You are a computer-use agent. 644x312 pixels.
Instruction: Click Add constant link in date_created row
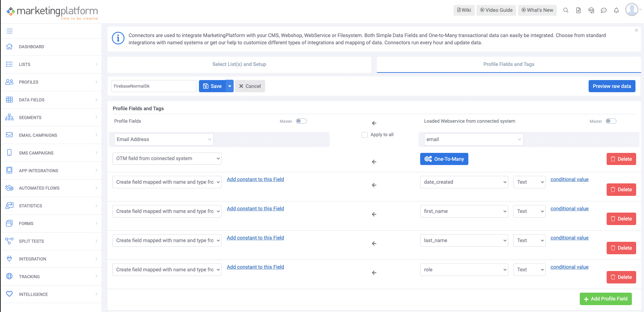(x=255, y=179)
